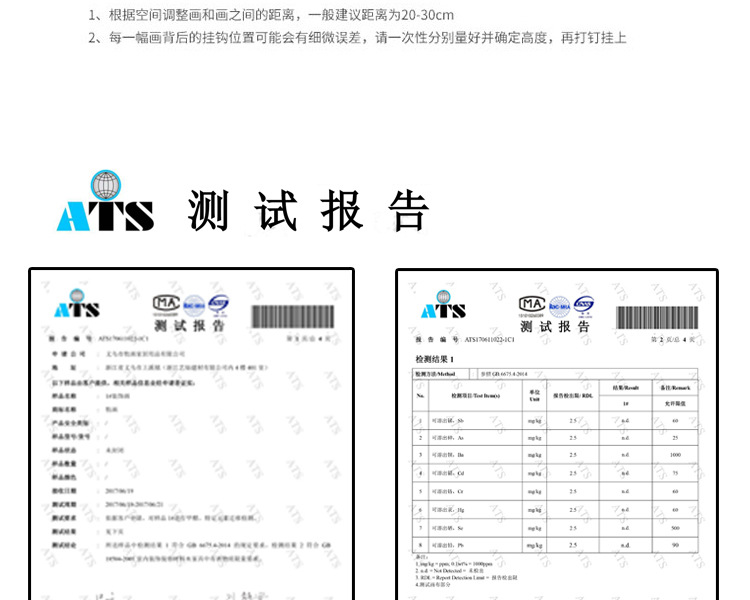Click the CNAS logo in the left report
This screenshot has height=600, width=750.
tap(219, 305)
